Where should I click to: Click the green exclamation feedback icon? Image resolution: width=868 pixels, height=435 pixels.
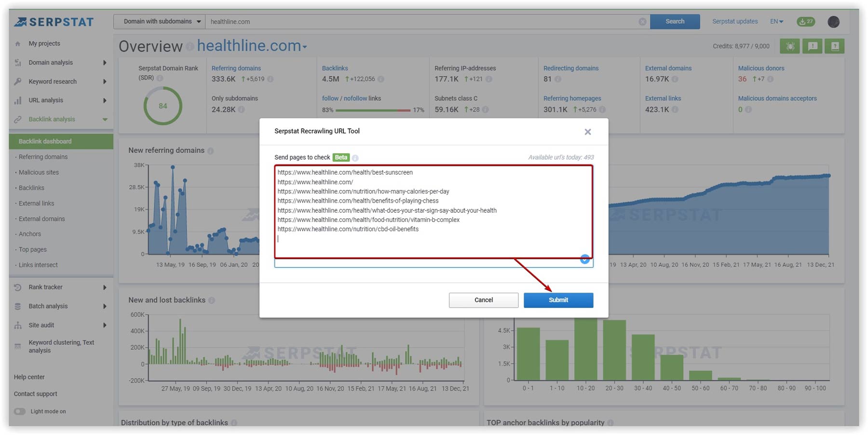813,46
